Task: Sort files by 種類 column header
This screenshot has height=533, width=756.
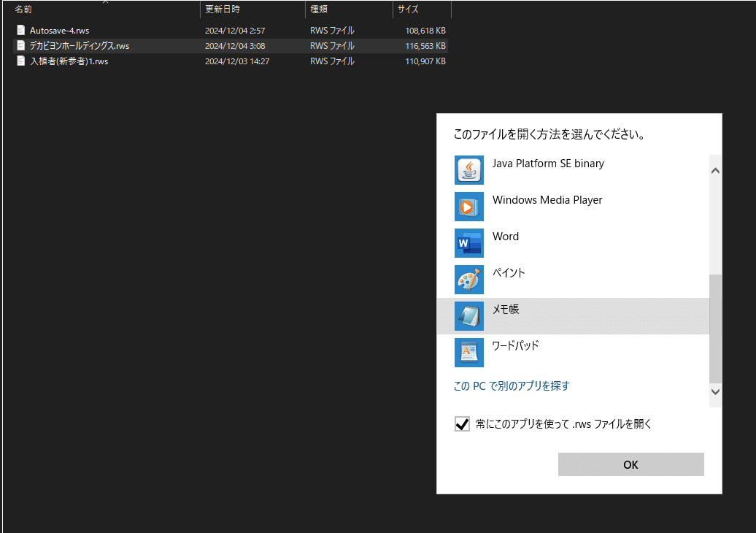Action: click(319, 9)
